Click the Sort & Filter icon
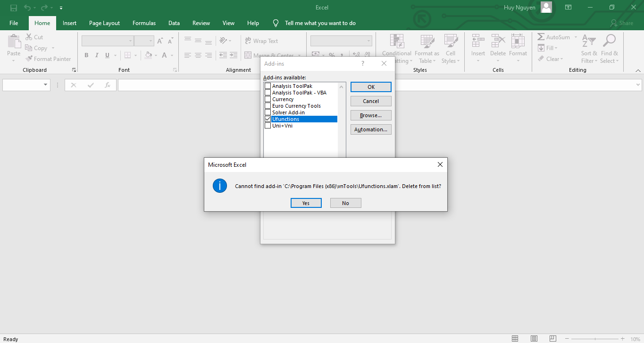Image resolution: width=644 pixels, height=343 pixels. (x=588, y=41)
